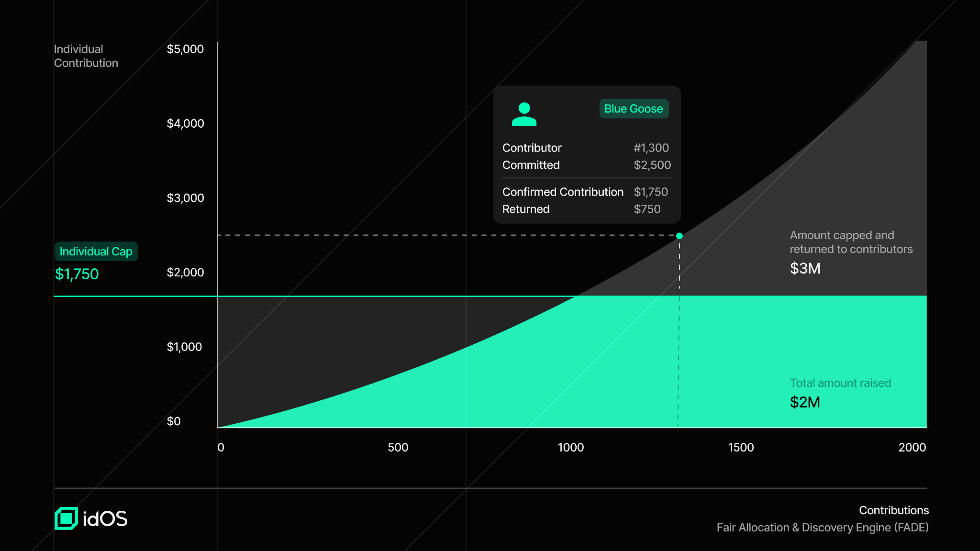Image resolution: width=980 pixels, height=551 pixels.
Task: Click the Individual Cap label badge
Action: pyautogui.click(x=96, y=252)
